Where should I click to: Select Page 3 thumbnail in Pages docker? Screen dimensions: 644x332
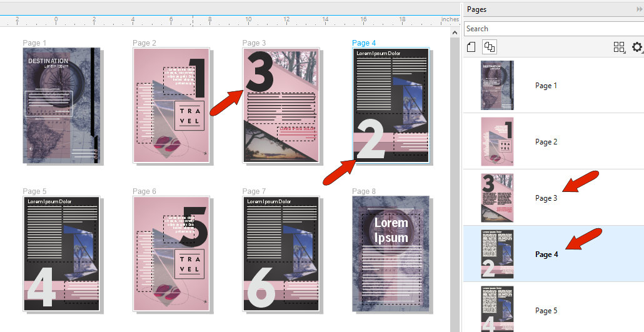click(x=497, y=198)
